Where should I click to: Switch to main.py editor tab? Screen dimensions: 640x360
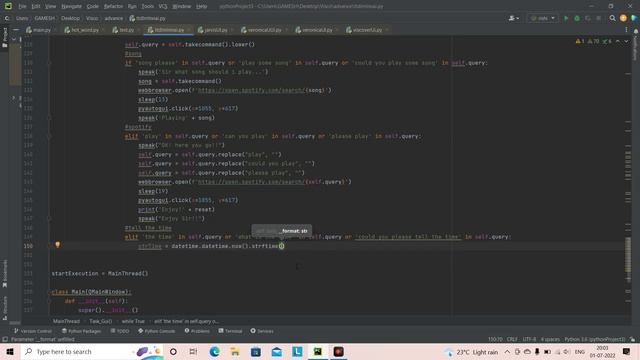coord(41,30)
